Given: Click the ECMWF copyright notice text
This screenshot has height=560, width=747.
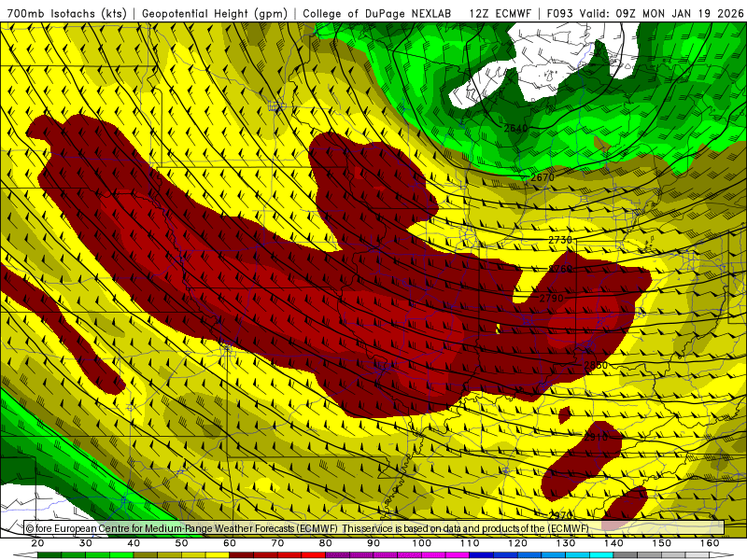Looking at the screenshot, I should [x=307, y=528].
